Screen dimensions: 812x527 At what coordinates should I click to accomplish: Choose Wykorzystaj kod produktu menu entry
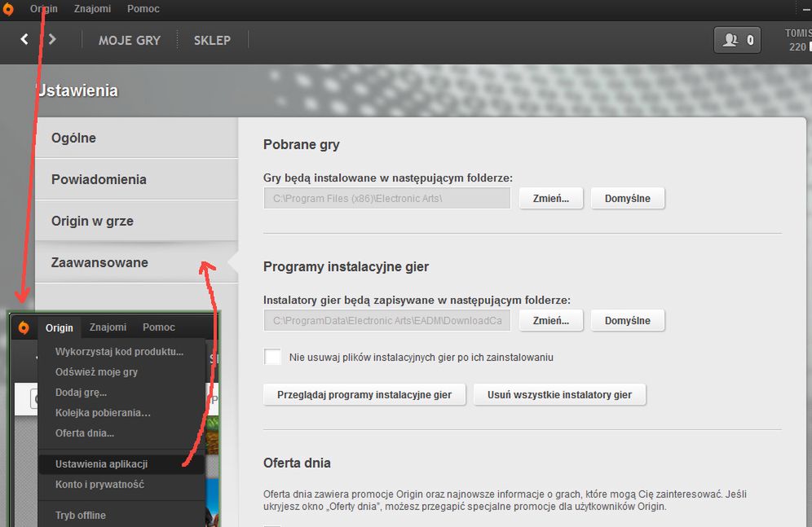coord(121,352)
